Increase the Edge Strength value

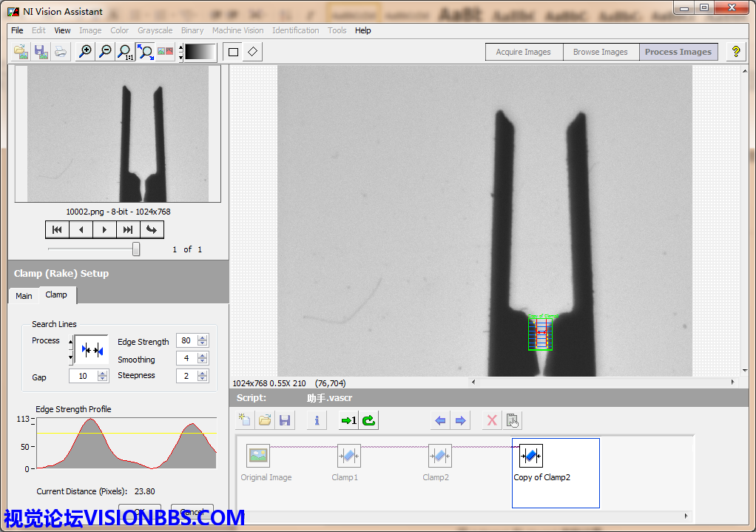203,337
